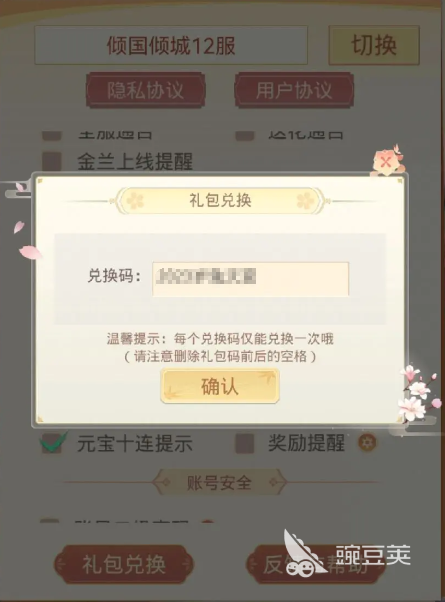Click the cherry blossom decoration on dialog edge

tap(419, 393)
